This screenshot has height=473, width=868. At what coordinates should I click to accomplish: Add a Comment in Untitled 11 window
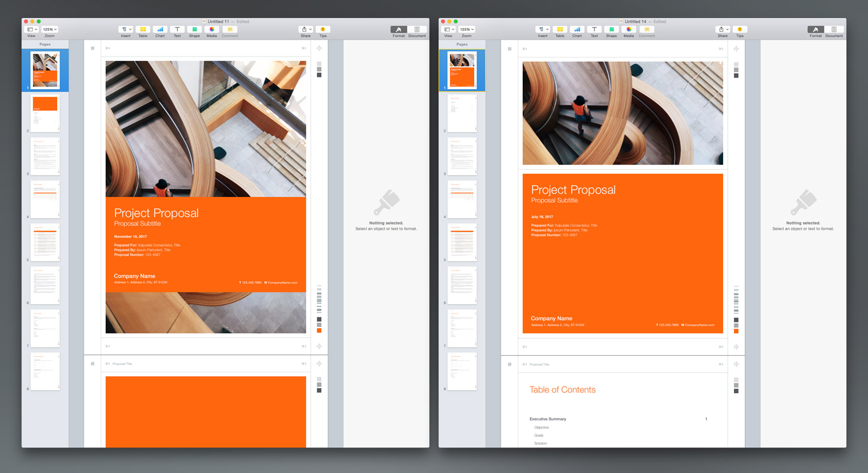point(230,29)
